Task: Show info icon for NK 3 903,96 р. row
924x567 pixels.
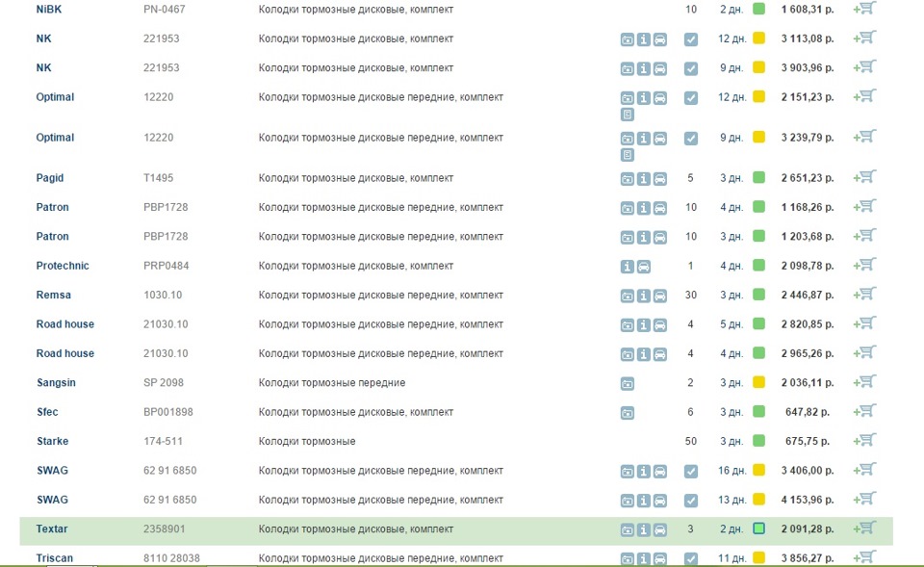Action: tap(644, 69)
